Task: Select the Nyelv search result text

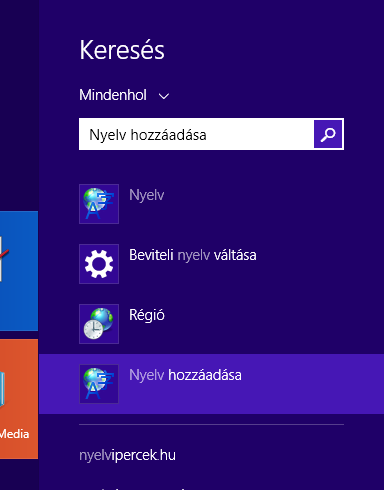Action: 147,195
